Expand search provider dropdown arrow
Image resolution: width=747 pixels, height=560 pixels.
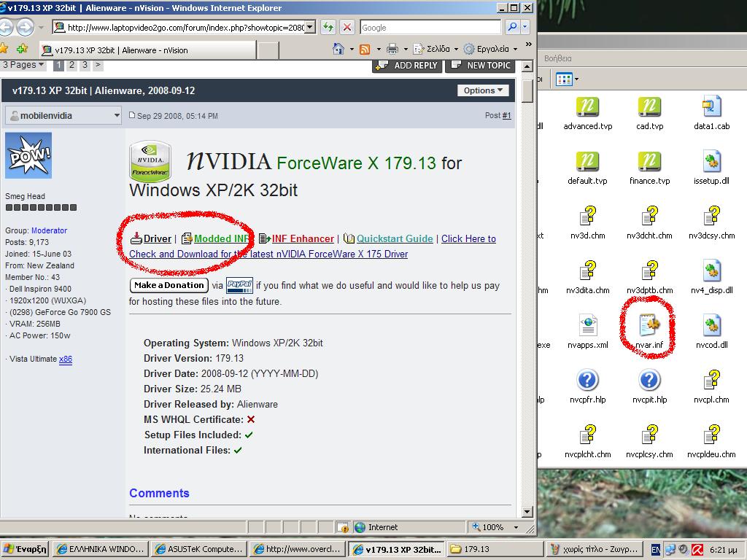click(525, 27)
